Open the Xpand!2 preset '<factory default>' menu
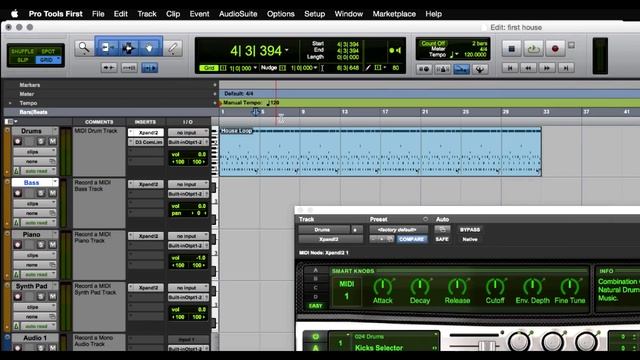640x360 pixels. pyautogui.click(x=398, y=230)
